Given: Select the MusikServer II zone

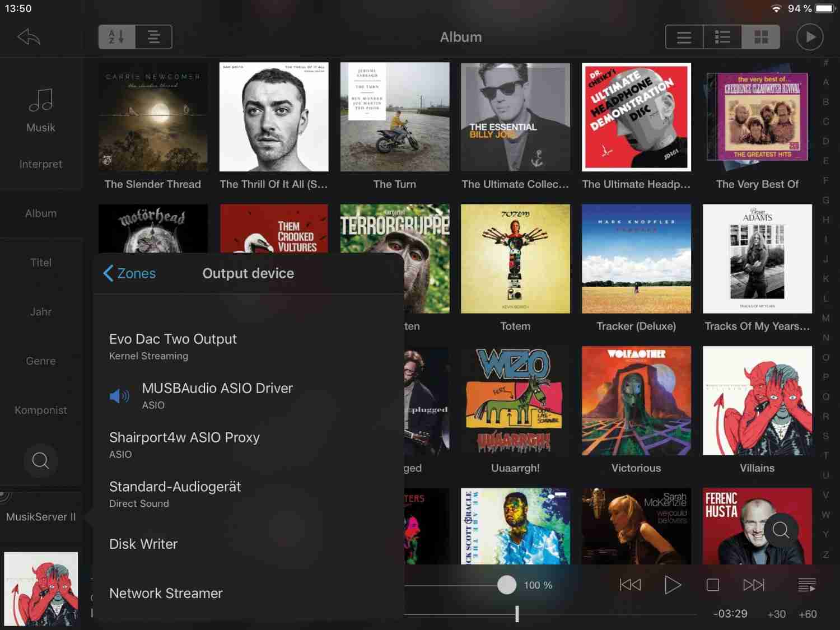Looking at the screenshot, I should click(41, 517).
